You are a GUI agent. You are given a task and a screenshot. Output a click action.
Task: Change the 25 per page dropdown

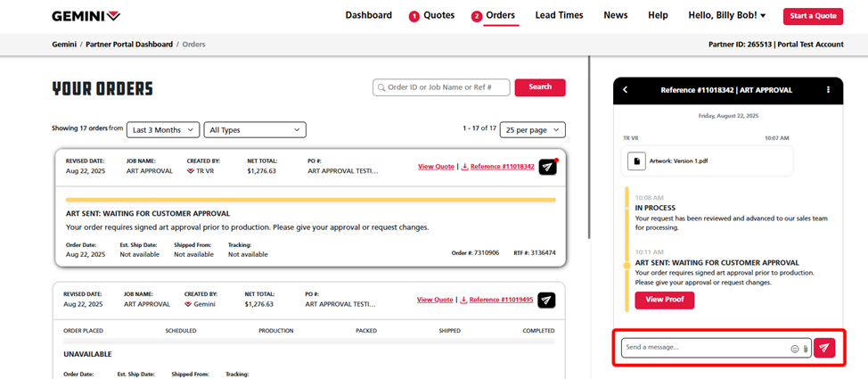click(532, 129)
